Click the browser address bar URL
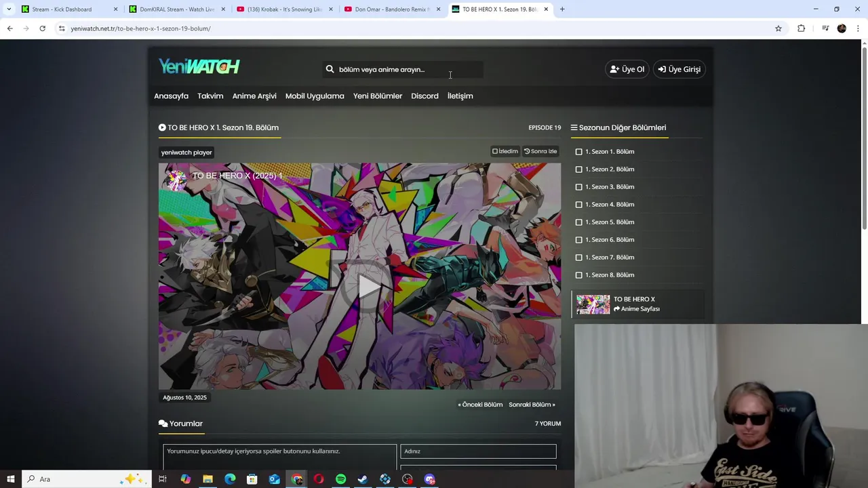 [x=140, y=28]
